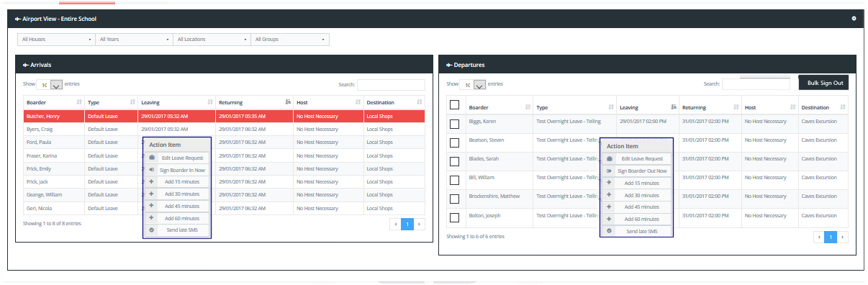Go to previous page in Departures pagination
Screen dimensions: 868x285
[818, 237]
